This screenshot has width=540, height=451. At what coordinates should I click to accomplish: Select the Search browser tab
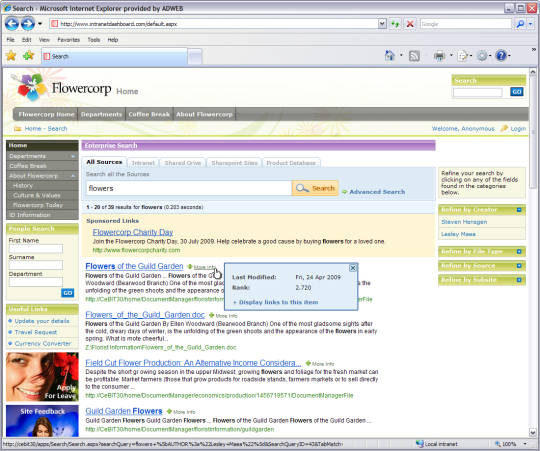click(114, 56)
